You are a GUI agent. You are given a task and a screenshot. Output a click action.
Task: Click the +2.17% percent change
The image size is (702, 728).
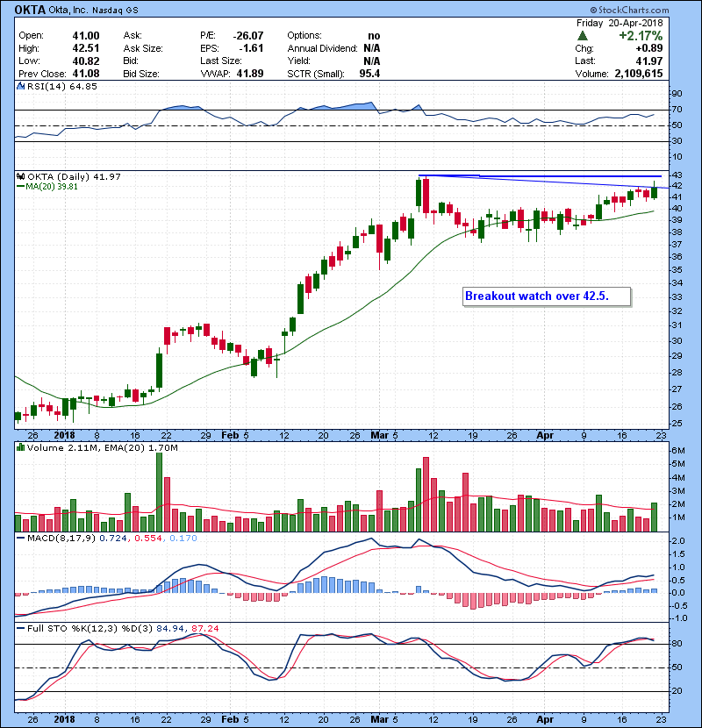coord(641,36)
